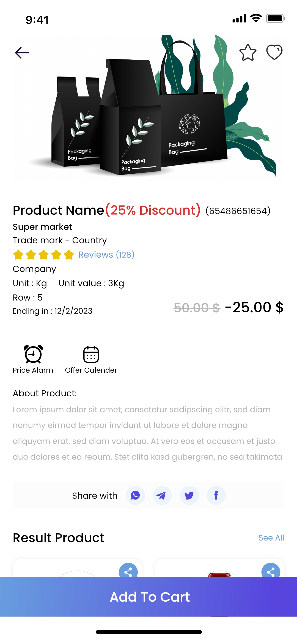The width and height of the screenshot is (297, 644).
Task: Share product via WhatsApp icon
Action: (135, 495)
